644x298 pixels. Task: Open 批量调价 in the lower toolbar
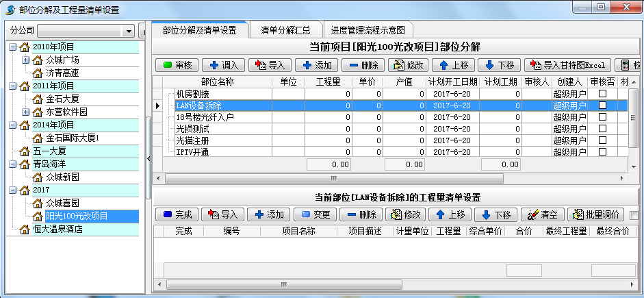pyautogui.click(x=594, y=214)
